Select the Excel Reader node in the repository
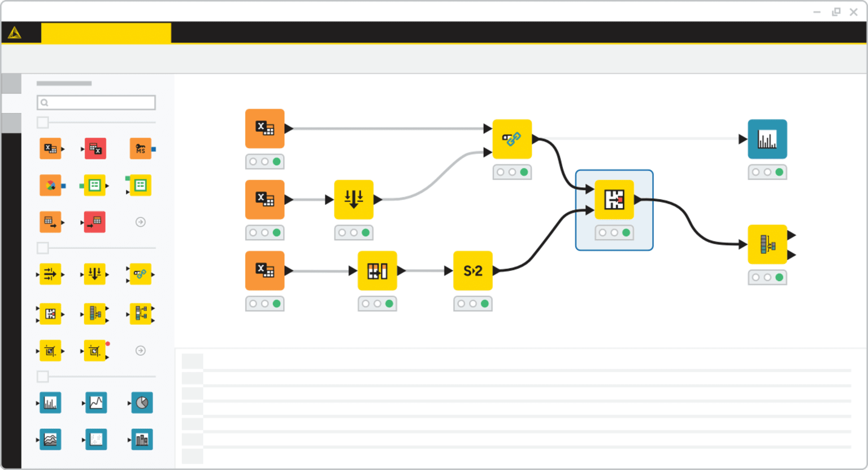This screenshot has height=470, width=868. point(50,148)
